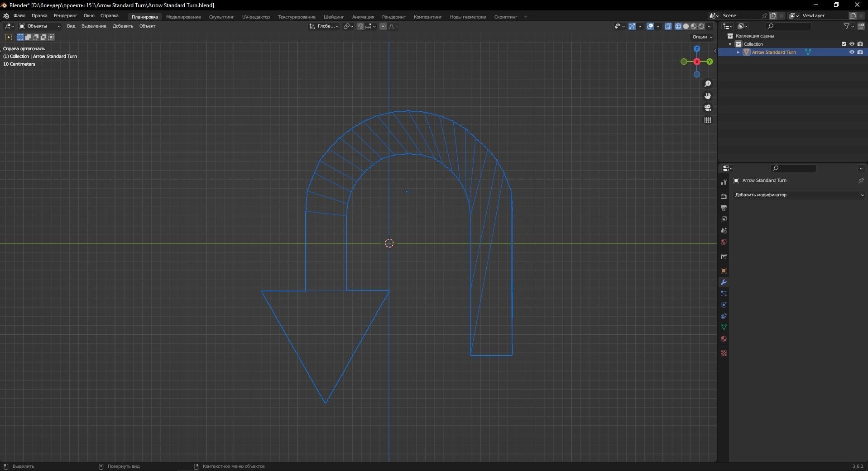Image resolution: width=868 pixels, height=471 pixels.
Task: Toggle show overlays button
Action: pyautogui.click(x=650, y=26)
